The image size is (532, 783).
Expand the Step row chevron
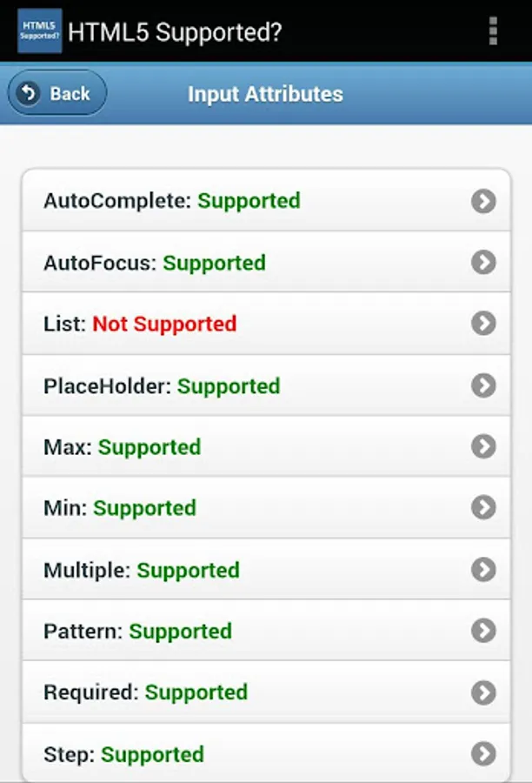[483, 753]
